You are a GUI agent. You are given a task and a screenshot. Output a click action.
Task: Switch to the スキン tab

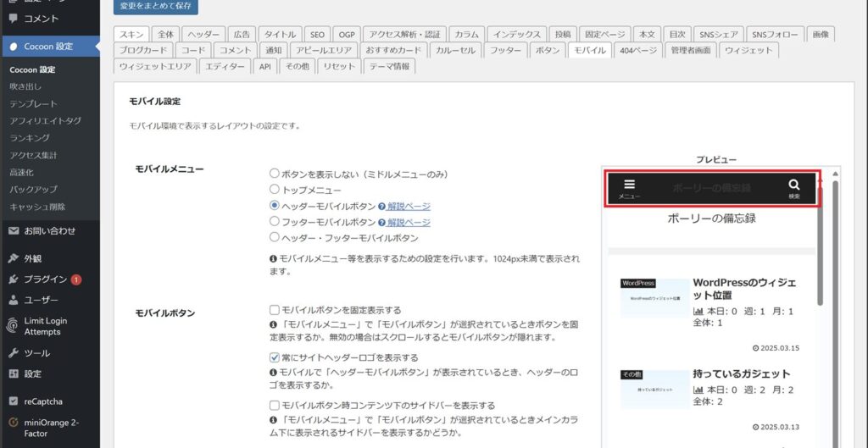(x=131, y=35)
